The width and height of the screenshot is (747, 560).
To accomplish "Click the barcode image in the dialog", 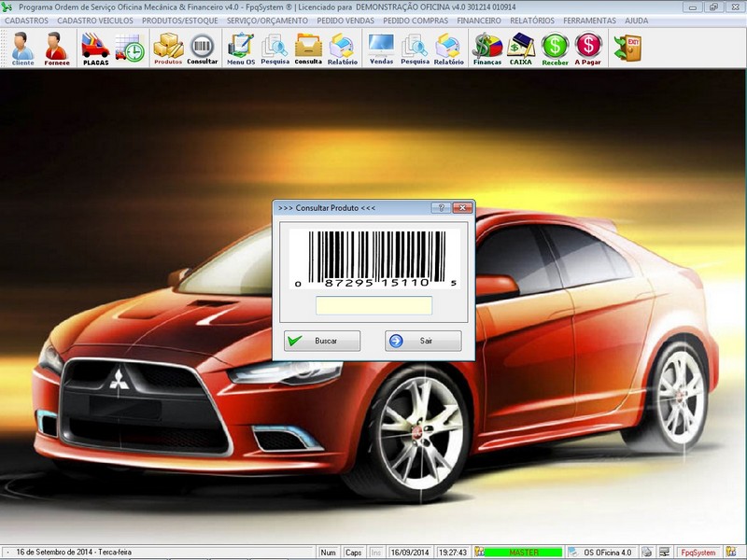I will (x=374, y=259).
